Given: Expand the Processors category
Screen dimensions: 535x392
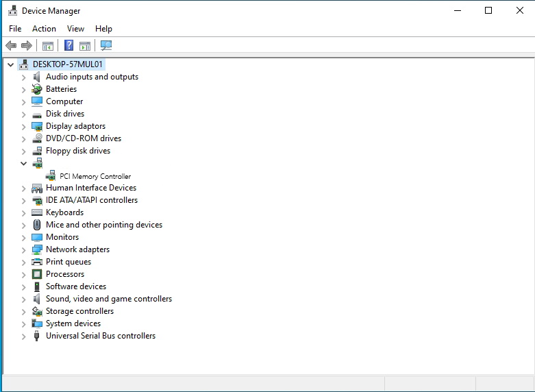Looking at the screenshot, I should (x=23, y=275).
